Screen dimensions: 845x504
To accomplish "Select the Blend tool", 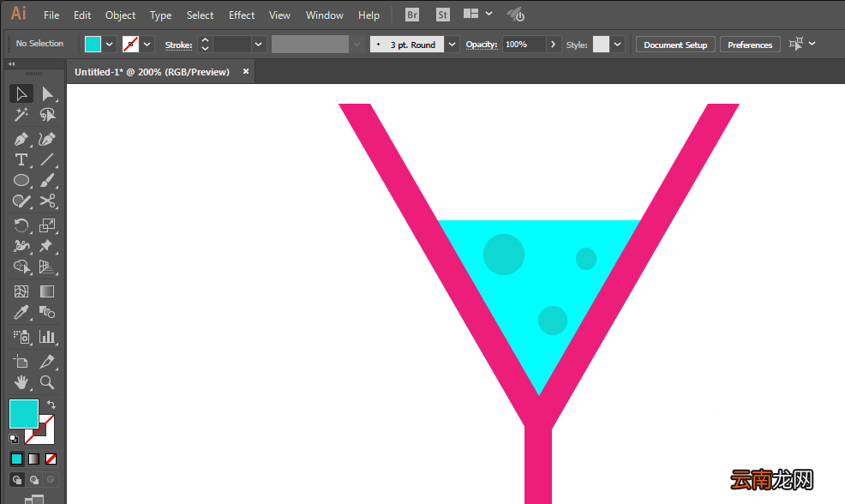I will (x=47, y=312).
